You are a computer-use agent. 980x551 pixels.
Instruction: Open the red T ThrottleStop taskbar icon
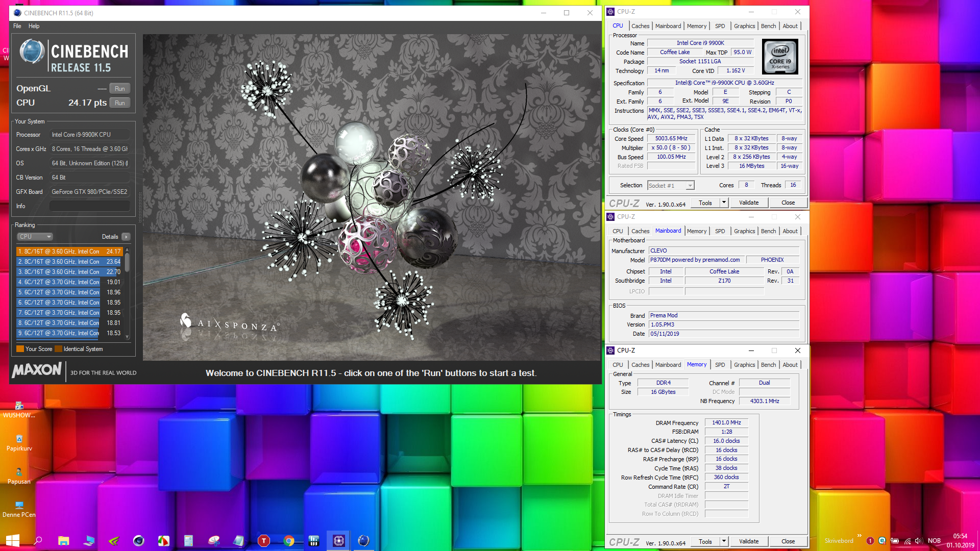(264, 541)
